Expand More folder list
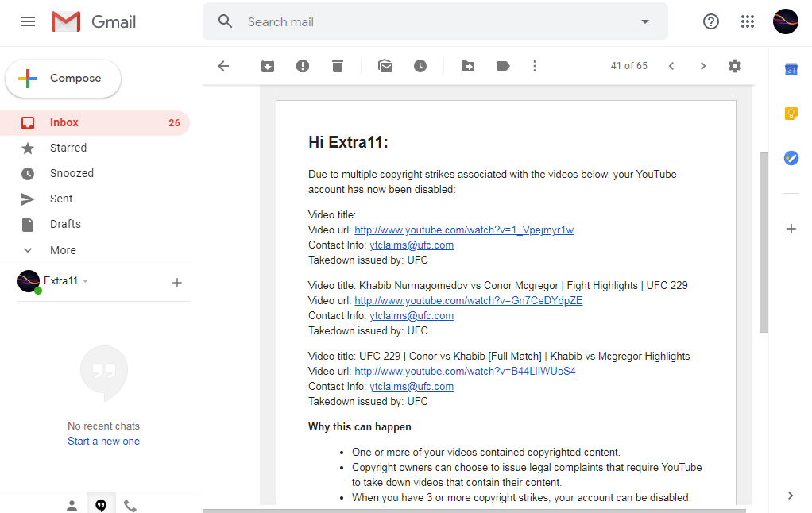This screenshot has width=812, height=513. coord(95,250)
